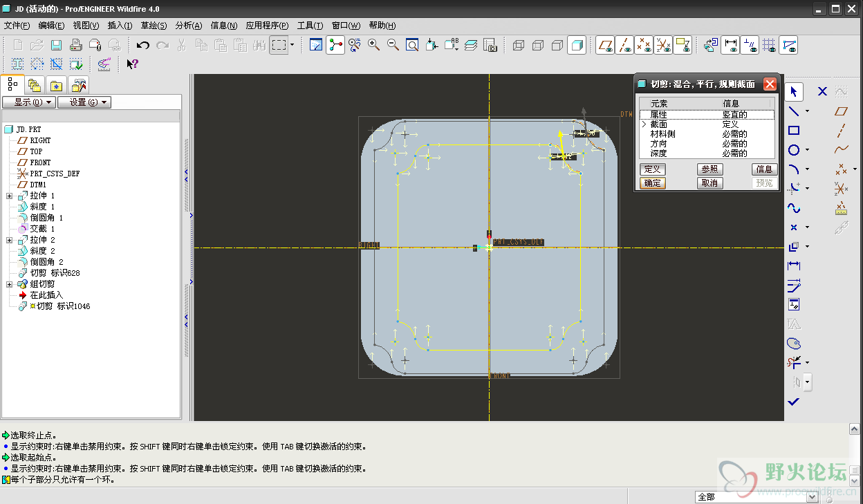Toggle sketch constraints display
This screenshot has width=863, height=504.
(750, 45)
